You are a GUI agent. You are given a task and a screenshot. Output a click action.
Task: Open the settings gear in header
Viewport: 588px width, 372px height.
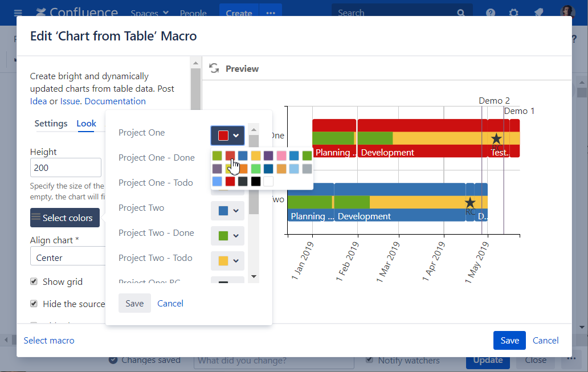click(514, 13)
